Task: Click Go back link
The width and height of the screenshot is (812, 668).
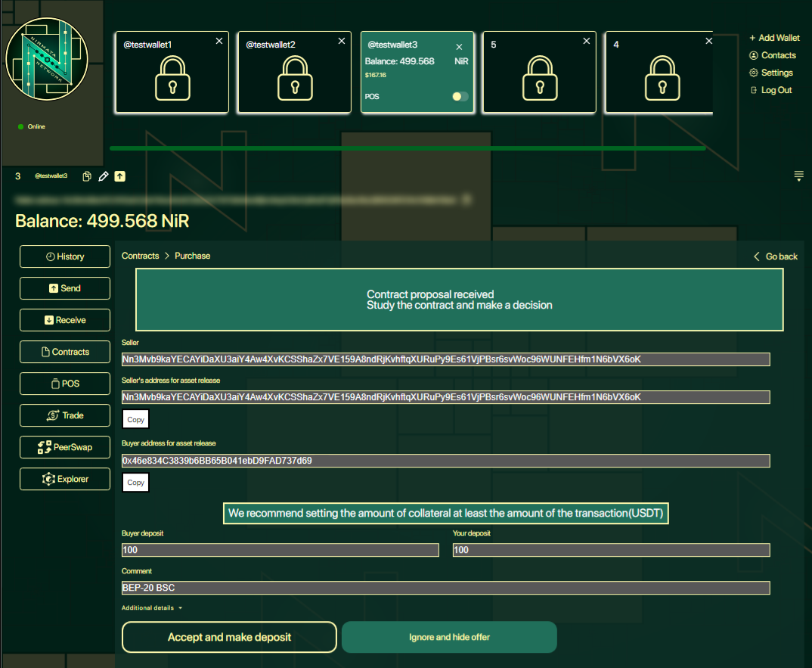Action: pos(776,256)
